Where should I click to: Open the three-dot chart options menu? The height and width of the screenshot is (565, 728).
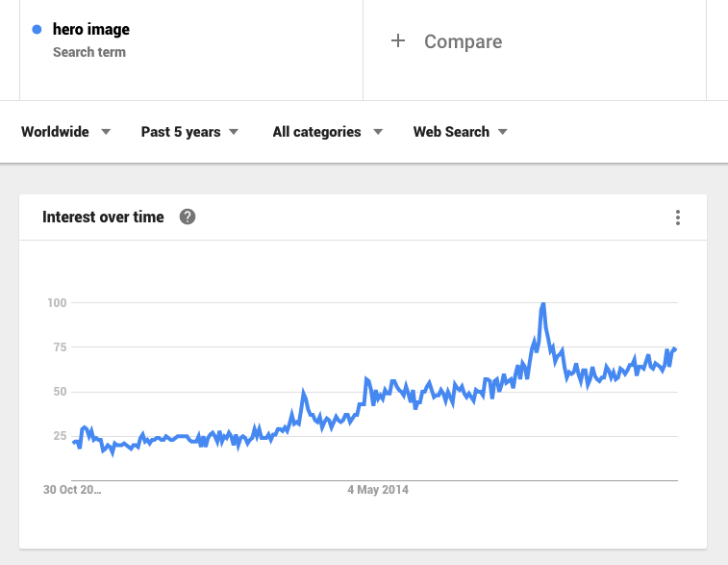678,218
